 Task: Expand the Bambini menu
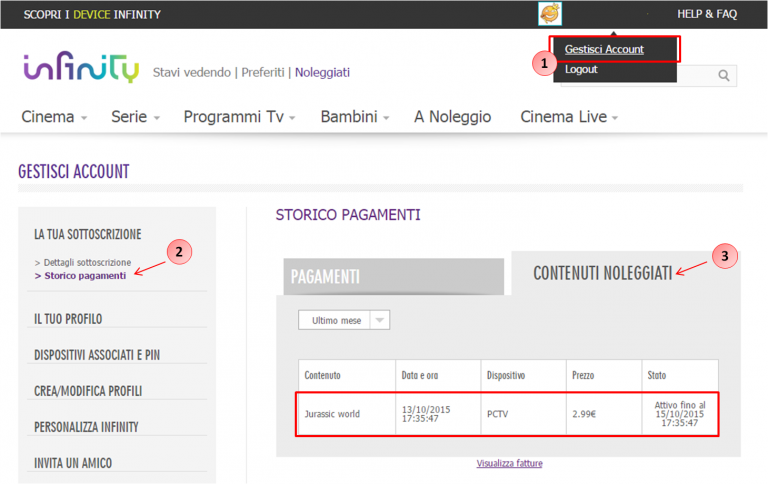point(355,117)
